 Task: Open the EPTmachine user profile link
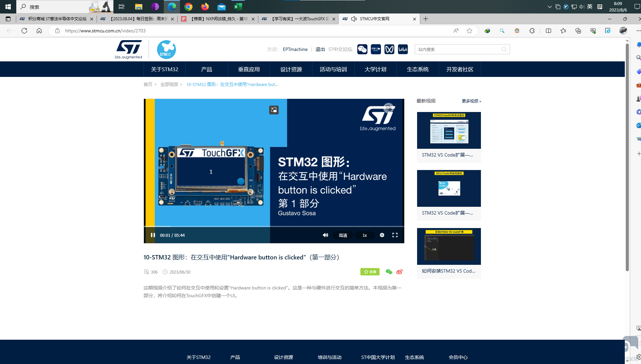(295, 49)
